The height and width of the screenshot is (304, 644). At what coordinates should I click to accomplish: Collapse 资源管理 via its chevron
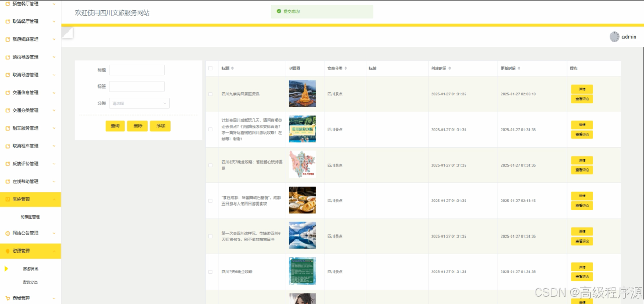tap(54, 251)
